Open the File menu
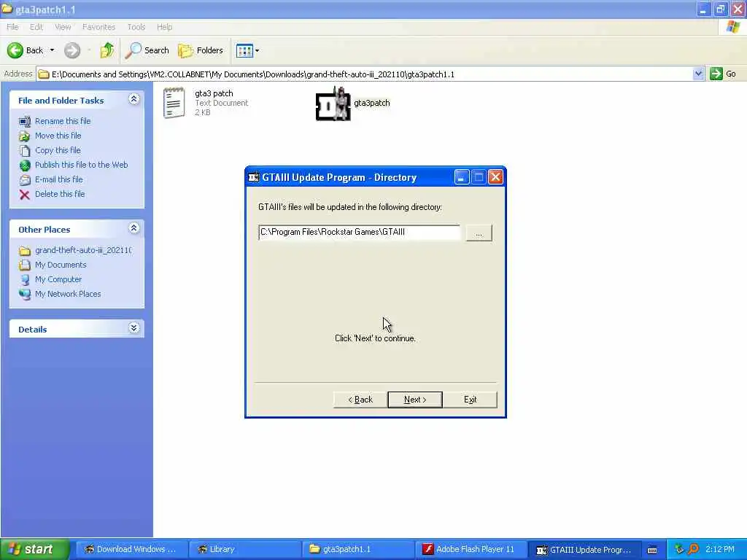The image size is (747, 560). point(12,27)
